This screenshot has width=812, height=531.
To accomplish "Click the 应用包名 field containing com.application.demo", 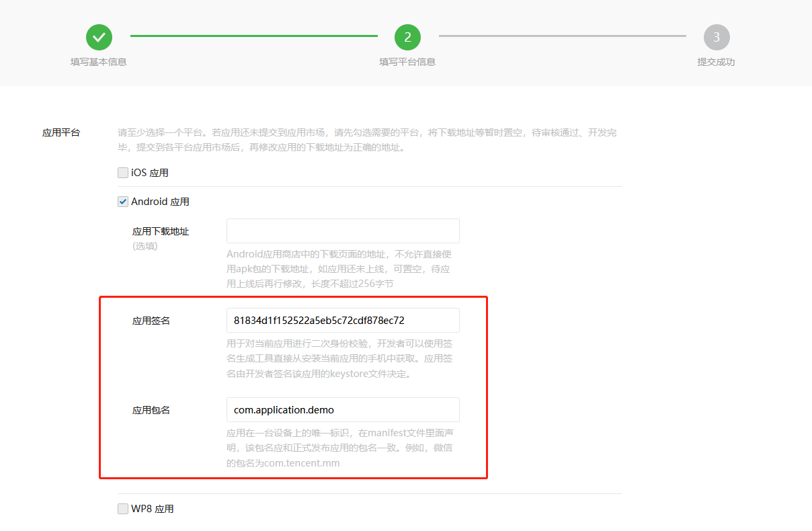I will (x=343, y=409).
